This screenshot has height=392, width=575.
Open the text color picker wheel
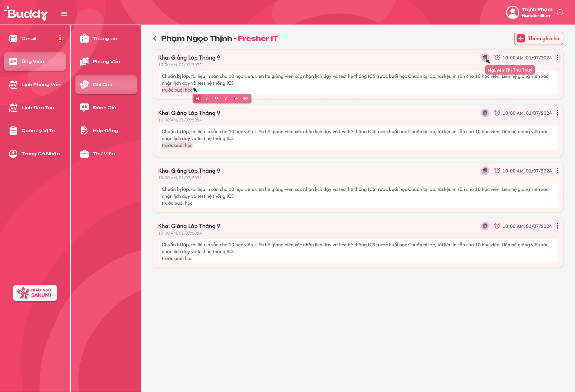[236, 98]
